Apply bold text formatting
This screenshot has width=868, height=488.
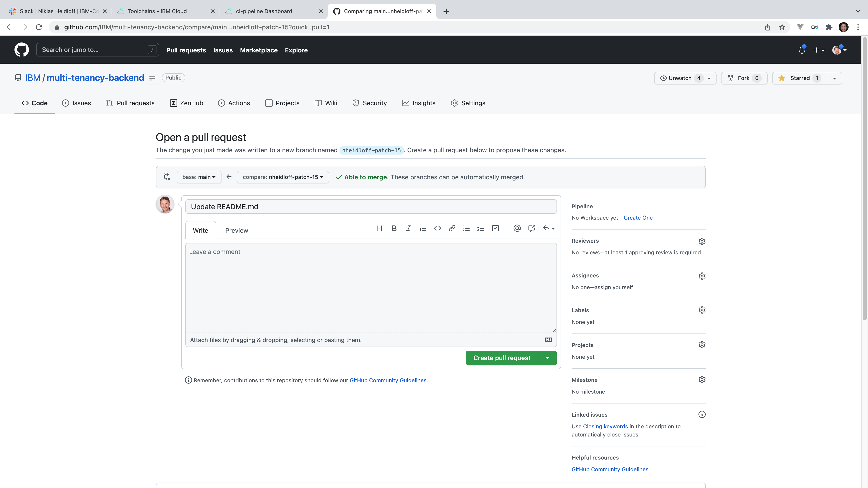click(394, 228)
